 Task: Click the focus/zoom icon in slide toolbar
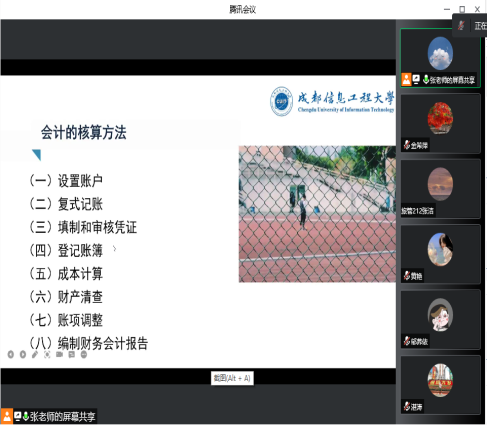47,354
